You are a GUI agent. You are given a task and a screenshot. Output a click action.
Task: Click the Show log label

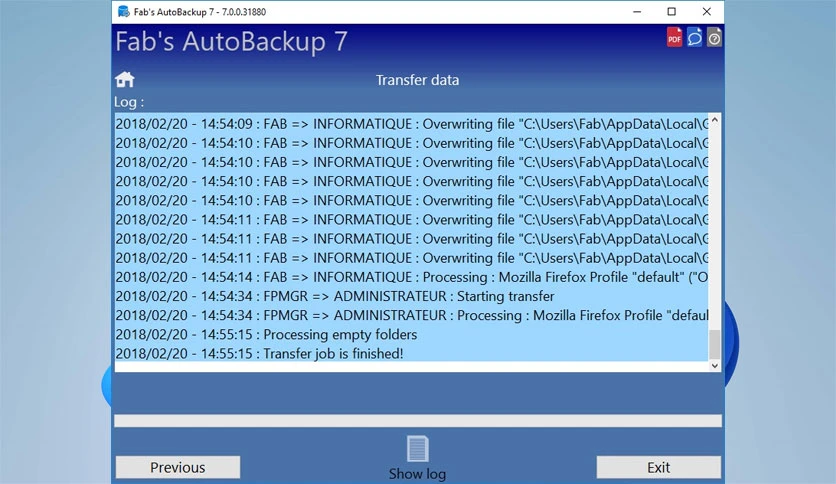(417, 473)
